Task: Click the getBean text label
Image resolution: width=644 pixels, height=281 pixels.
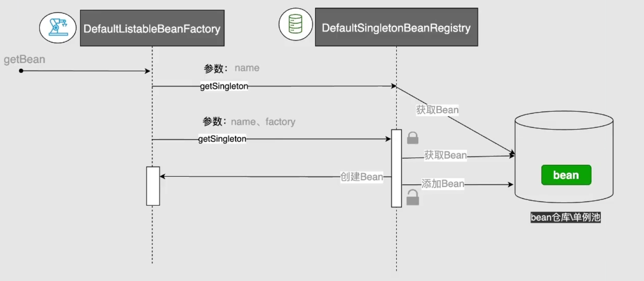Action: coord(24,59)
